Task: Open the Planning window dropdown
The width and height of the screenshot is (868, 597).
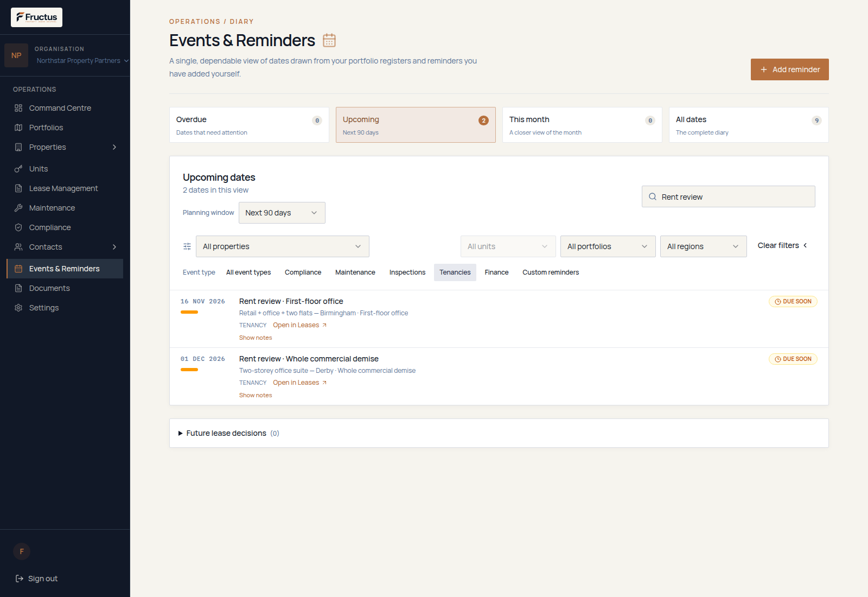Action: (x=282, y=213)
